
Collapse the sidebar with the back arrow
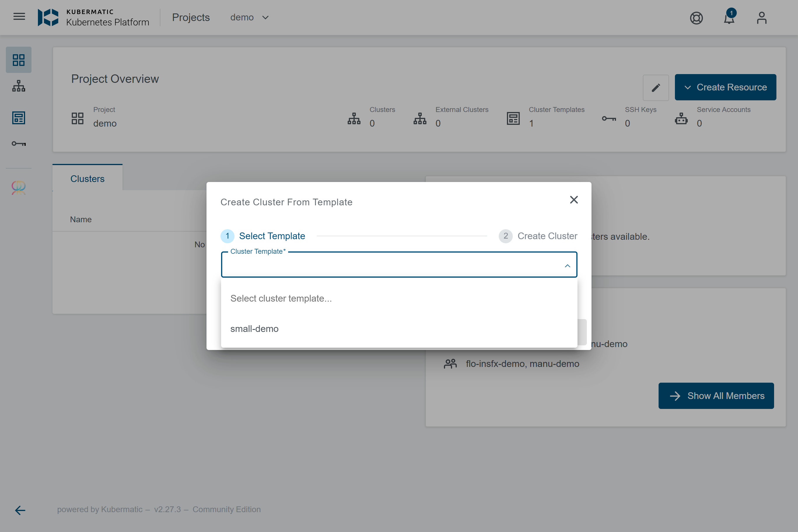[20, 510]
